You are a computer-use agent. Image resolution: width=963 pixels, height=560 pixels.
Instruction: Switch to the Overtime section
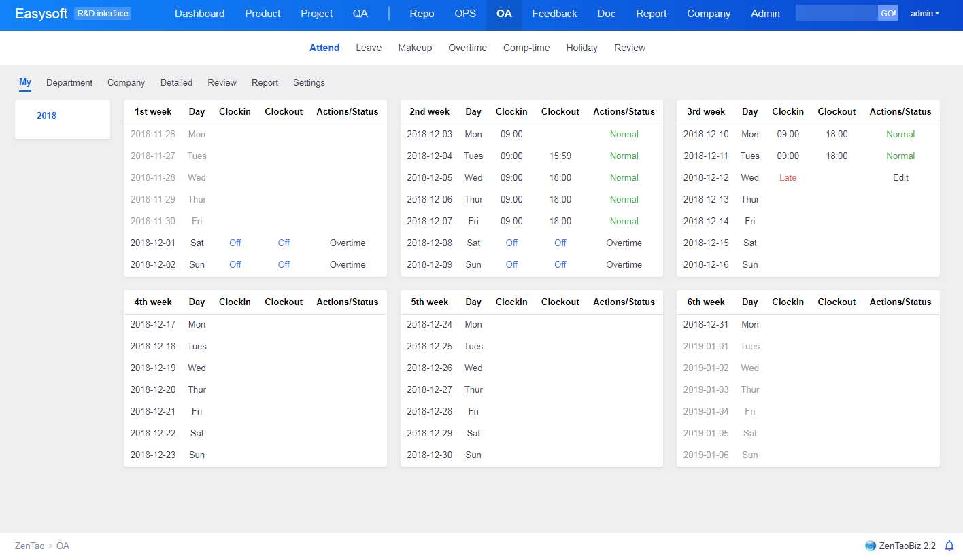(x=467, y=48)
